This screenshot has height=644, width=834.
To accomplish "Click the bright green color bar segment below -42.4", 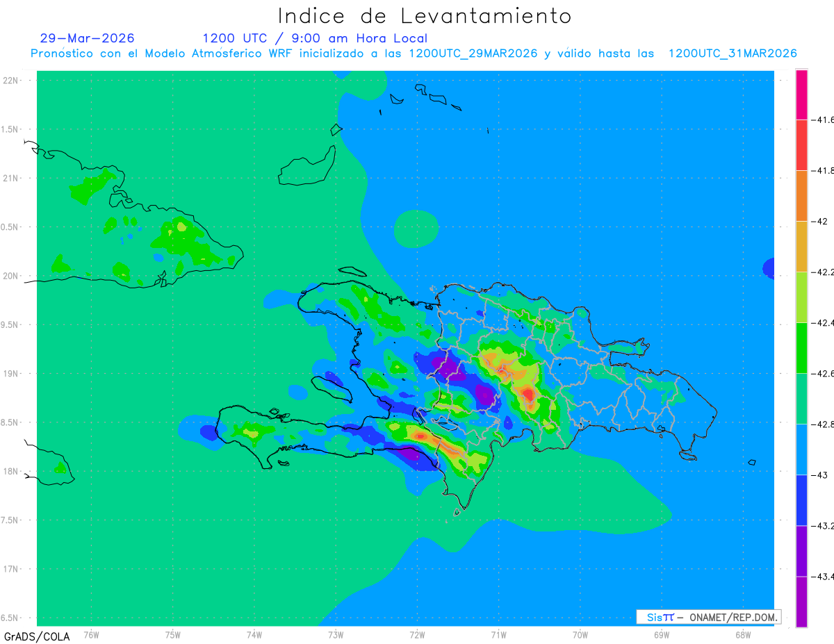I will [801, 348].
